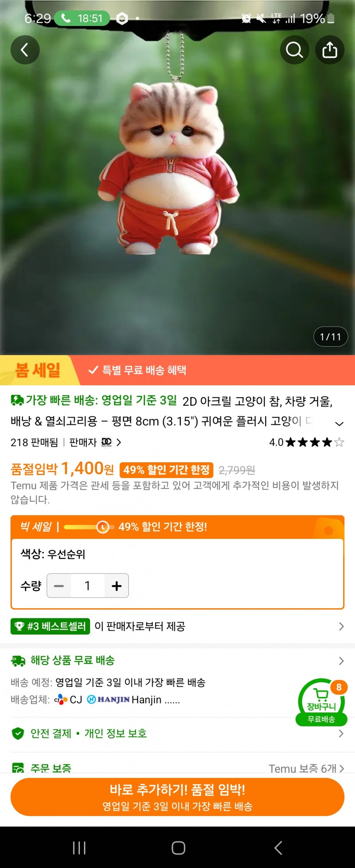The height and width of the screenshot is (868, 355).
Task: Tap the green shield 안전 결제 icon
Action: pos(18,733)
